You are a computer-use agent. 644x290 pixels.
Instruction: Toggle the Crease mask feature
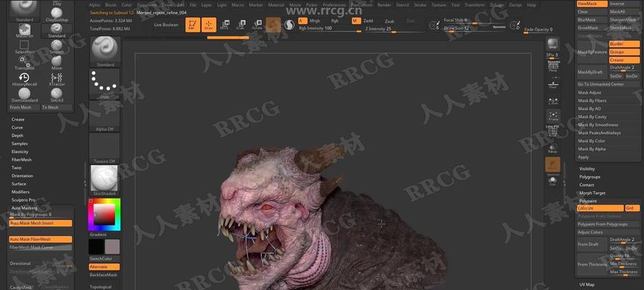coord(624,60)
